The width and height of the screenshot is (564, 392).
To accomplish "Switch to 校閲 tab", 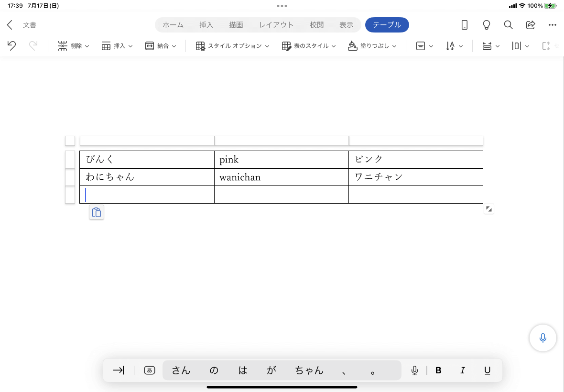I will point(316,25).
